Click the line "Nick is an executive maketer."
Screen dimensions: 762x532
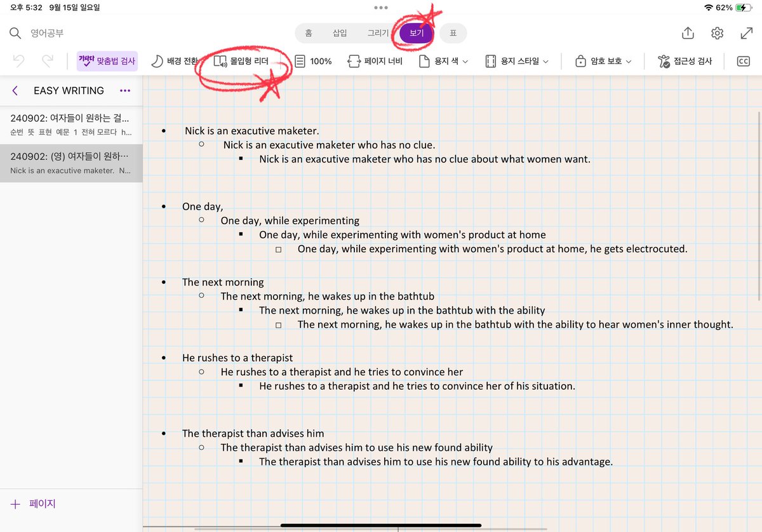pyautogui.click(x=251, y=131)
